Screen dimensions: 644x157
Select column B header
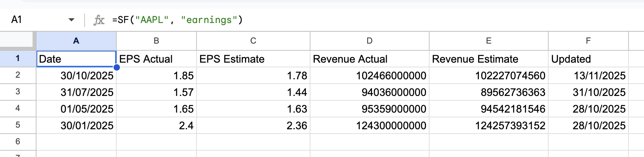(x=156, y=41)
